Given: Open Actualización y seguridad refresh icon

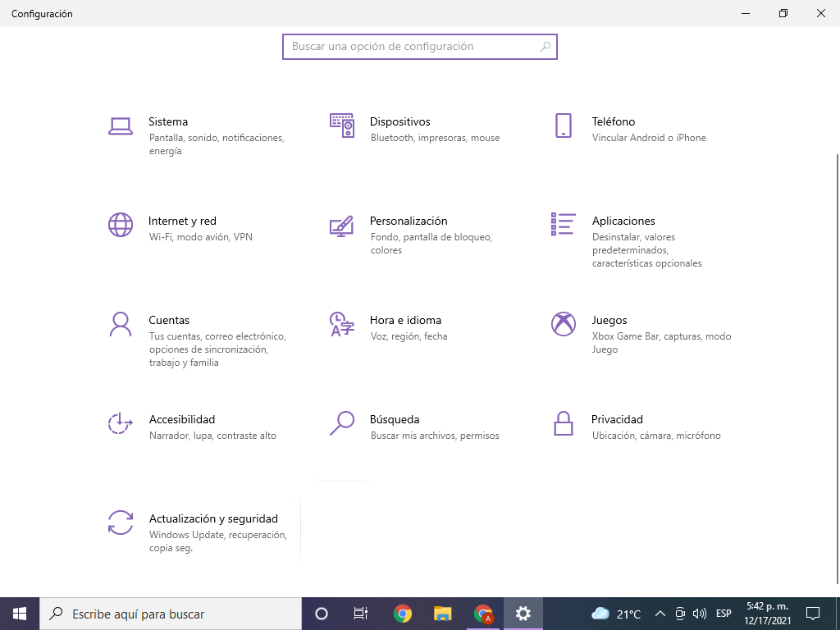Looking at the screenshot, I should point(121,523).
